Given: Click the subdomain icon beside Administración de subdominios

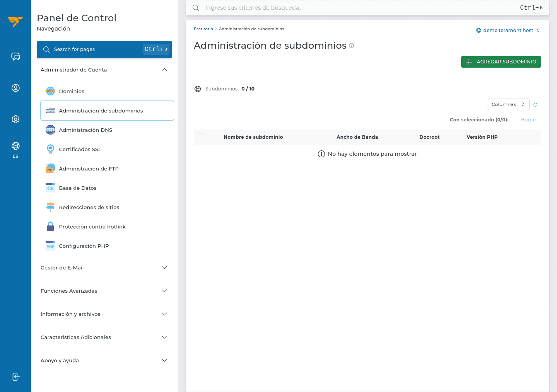Looking at the screenshot, I should click(x=50, y=111).
